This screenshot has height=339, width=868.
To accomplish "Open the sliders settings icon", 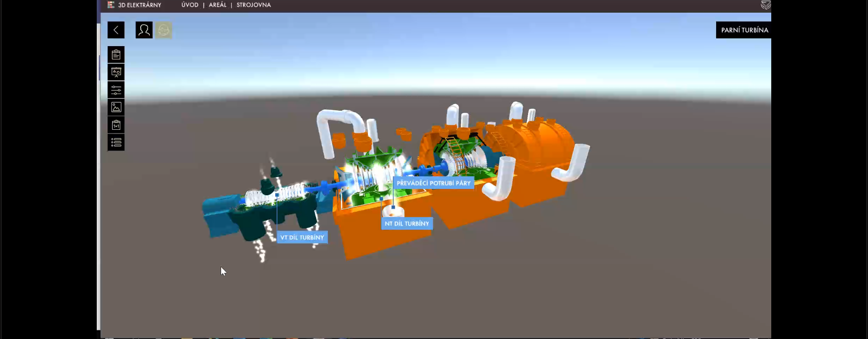I will point(116,90).
